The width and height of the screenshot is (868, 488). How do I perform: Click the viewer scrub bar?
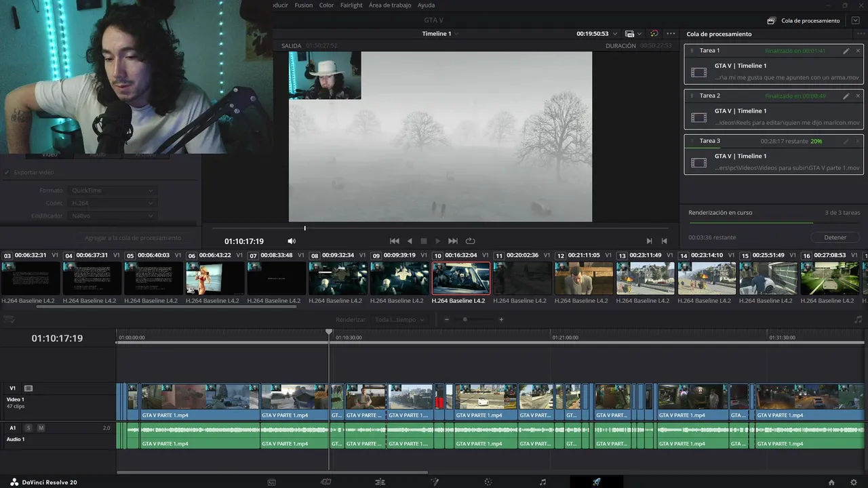click(440, 228)
